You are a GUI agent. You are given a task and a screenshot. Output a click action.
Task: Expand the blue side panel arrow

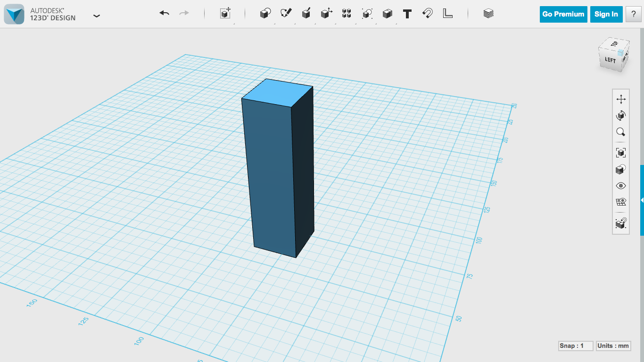(x=642, y=200)
